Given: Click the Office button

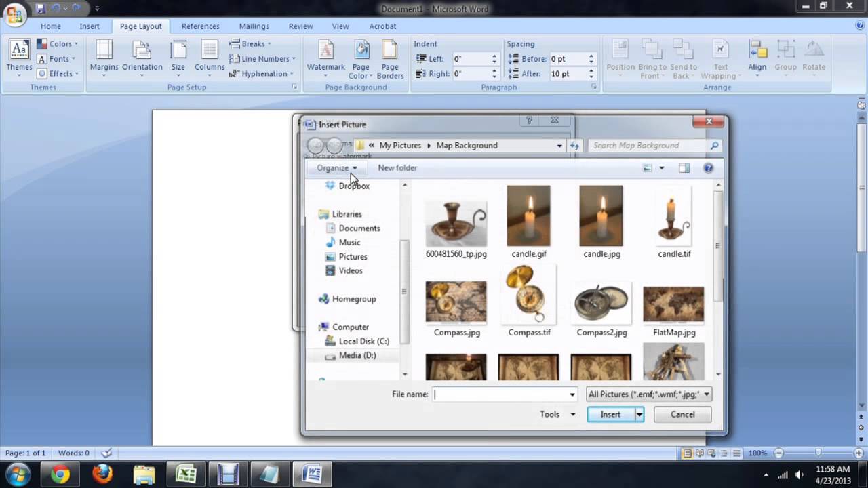Looking at the screenshot, I should tap(15, 14).
